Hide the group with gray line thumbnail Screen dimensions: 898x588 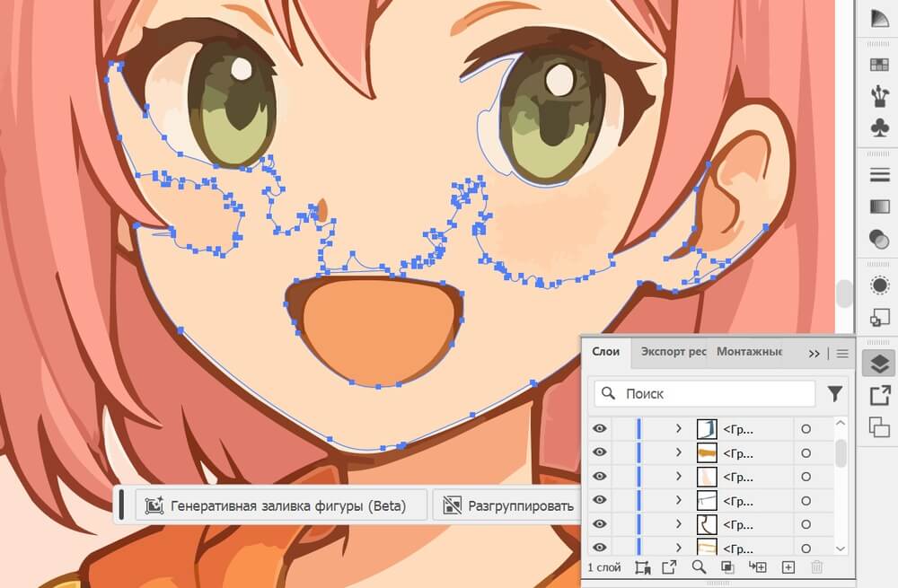[x=600, y=500]
